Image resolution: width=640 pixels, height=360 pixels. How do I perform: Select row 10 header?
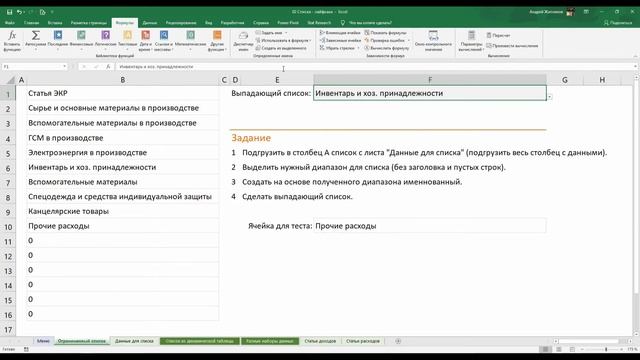click(x=8, y=227)
